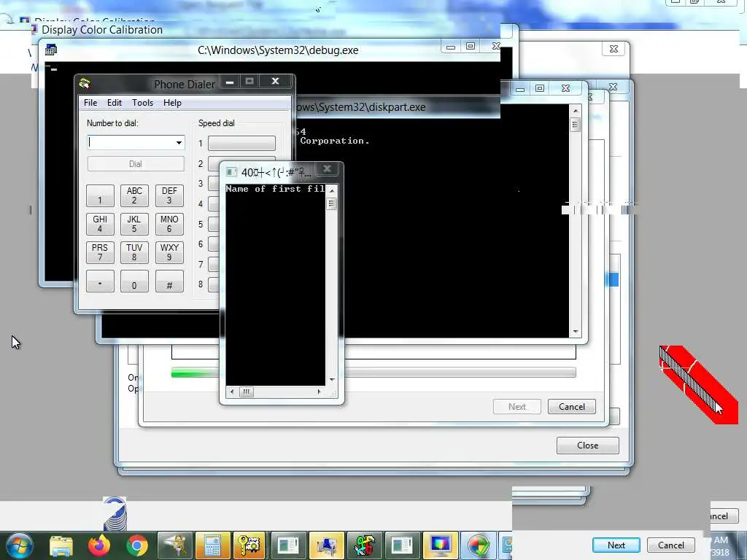The image size is (747, 560).
Task: Click the "Name of first fil" console text
Action: click(275, 189)
